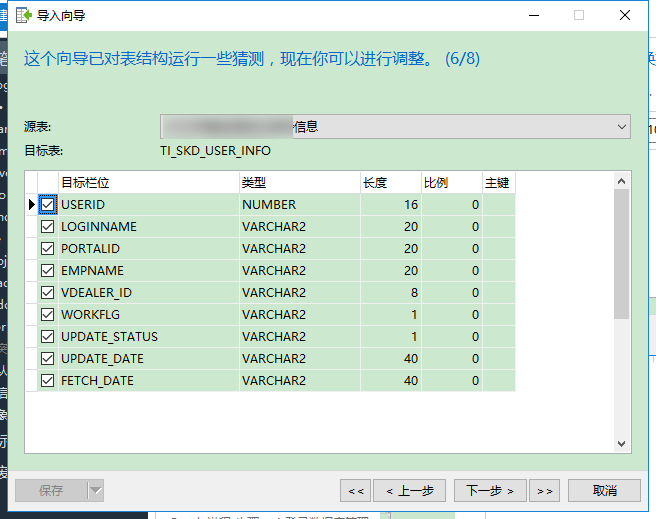Image resolution: width=656 pixels, height=519 pixels.
Task: Select the LOGINNAME field name cell
Action: click(149, 227)
